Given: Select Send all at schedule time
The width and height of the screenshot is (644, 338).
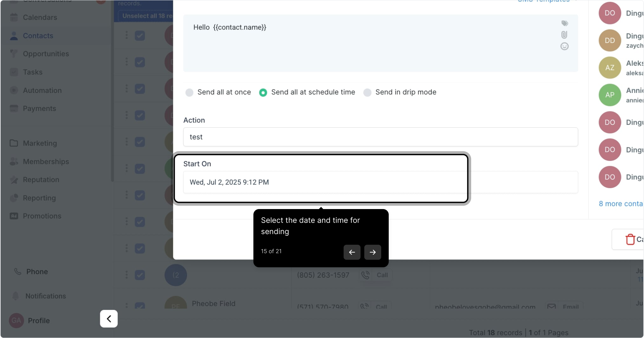Looking at the screenshot, I should coord(263,92).
